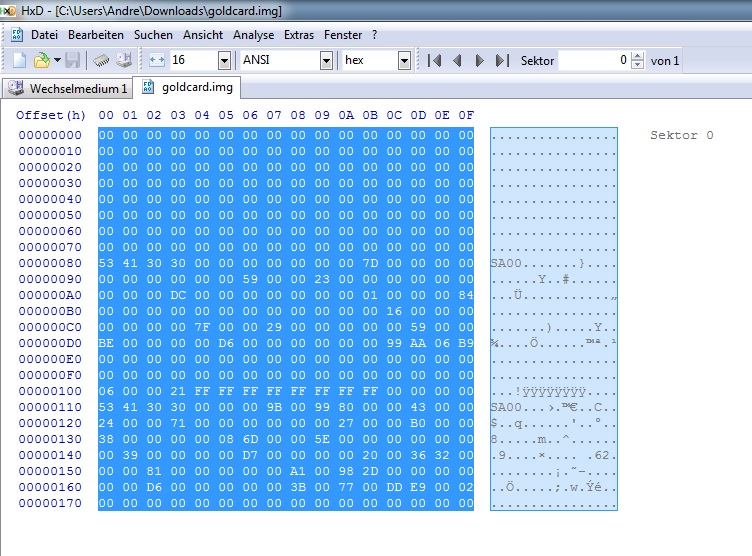Open RAM editor chip icon

[101, 60]
